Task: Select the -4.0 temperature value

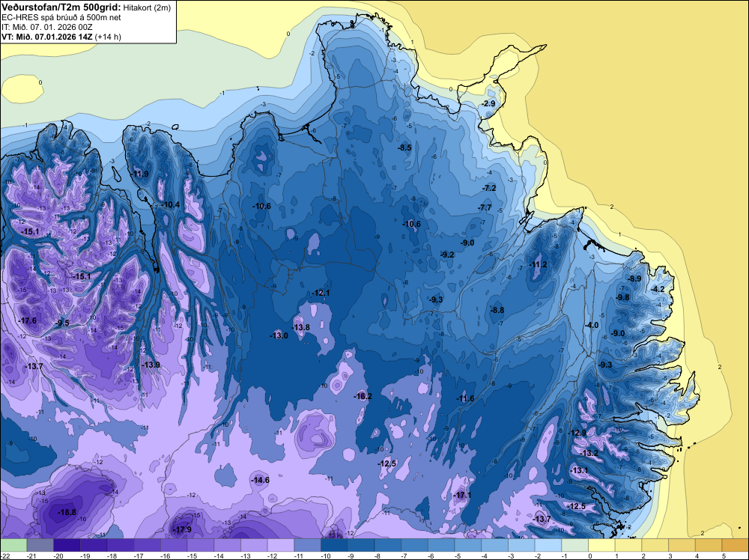Action: point(592,325)
